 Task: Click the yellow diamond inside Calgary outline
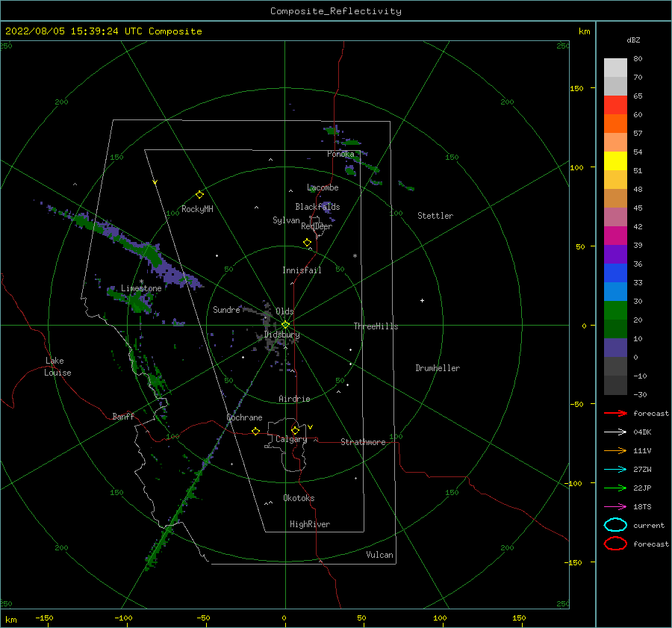pyautogui.click(x=295, y=430)
